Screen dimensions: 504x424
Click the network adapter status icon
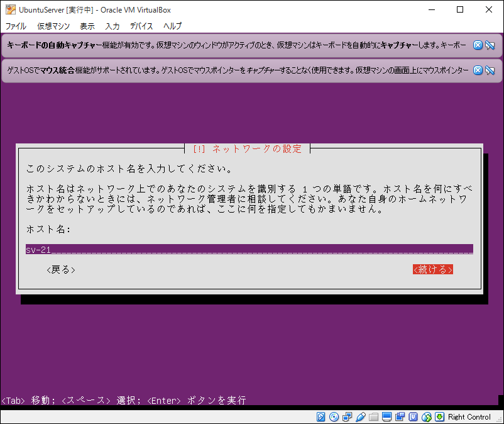tap(346, 416)
